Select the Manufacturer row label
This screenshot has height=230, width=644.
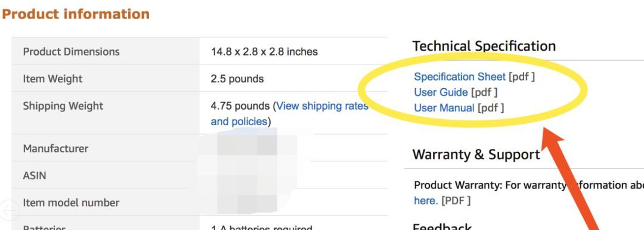tap(55, 148)
